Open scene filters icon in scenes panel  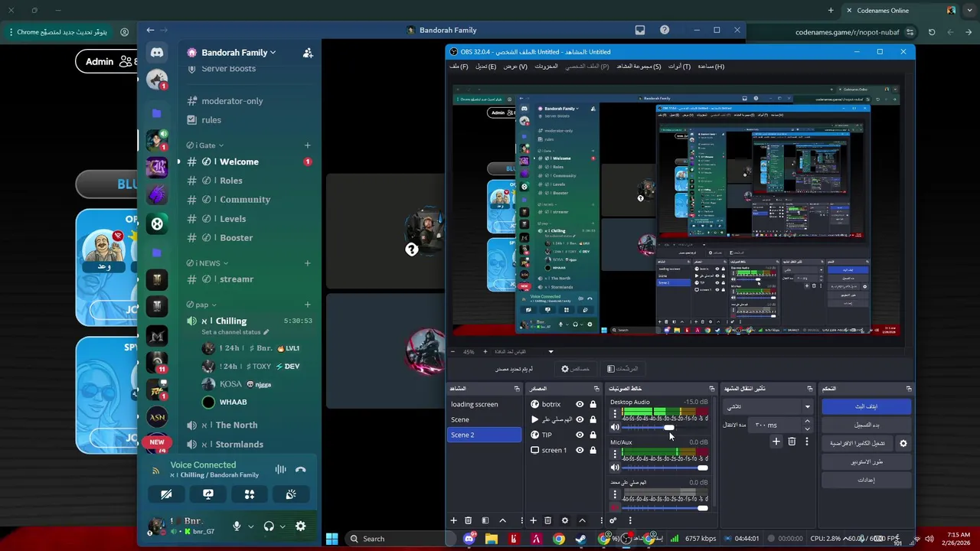(485, 520)
